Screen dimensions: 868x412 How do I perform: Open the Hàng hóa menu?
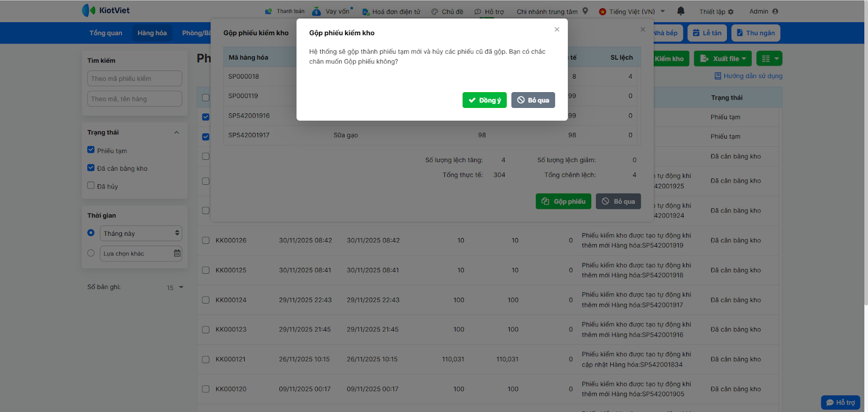152,33
